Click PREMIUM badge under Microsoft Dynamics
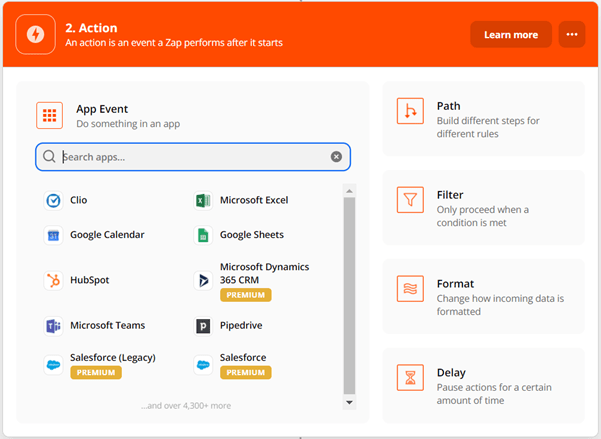 (x=246, y=295)
